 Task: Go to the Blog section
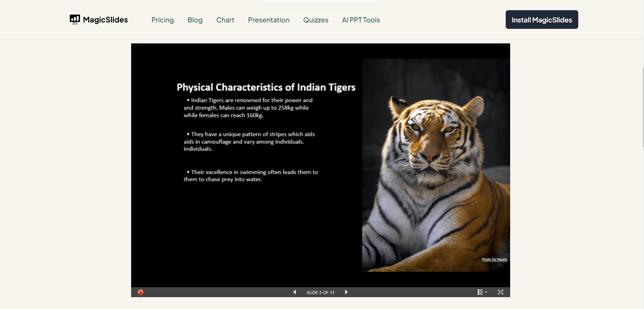(x=195, y=20)
